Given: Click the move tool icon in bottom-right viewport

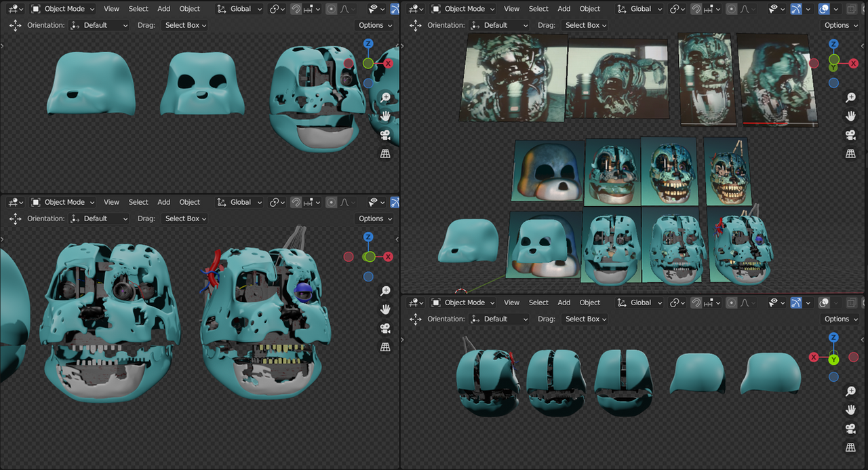Looking at the screenshot, I should (x=415, y=319).
